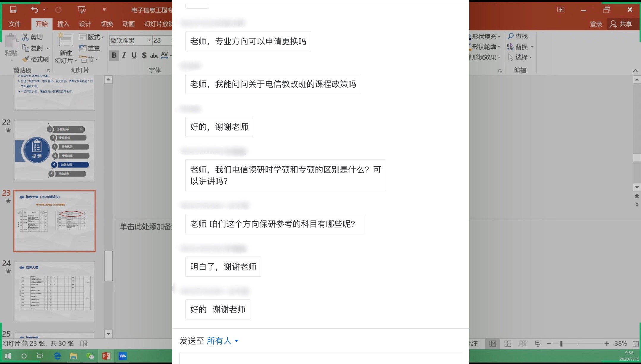Toggle Italic formatting button
The image size is (641, 364).
[x=124, y=55]
